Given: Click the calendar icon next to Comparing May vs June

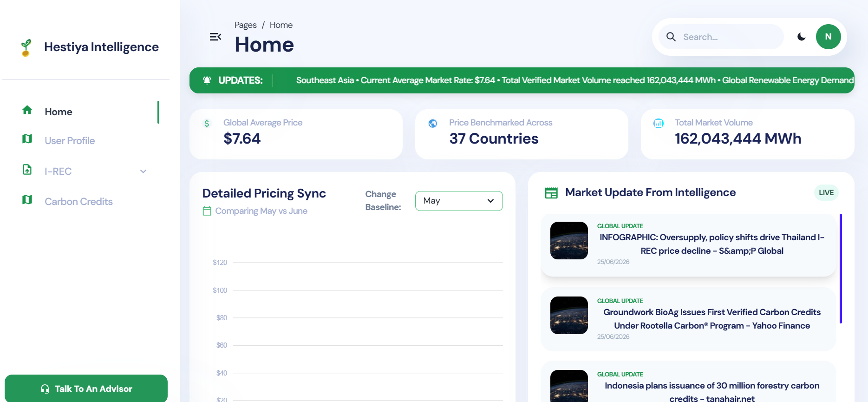Looking at the screenshot, I should [x=207, y=211].
